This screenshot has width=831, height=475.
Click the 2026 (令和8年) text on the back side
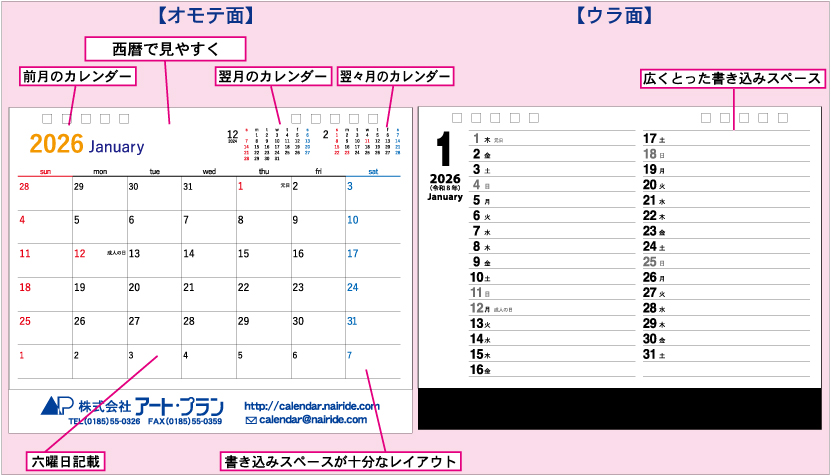[x=445, y=182]
